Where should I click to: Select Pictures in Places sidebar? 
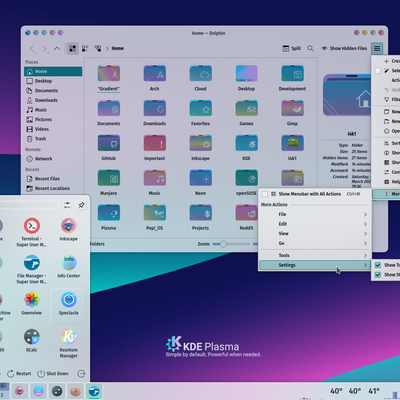(53, 119)
